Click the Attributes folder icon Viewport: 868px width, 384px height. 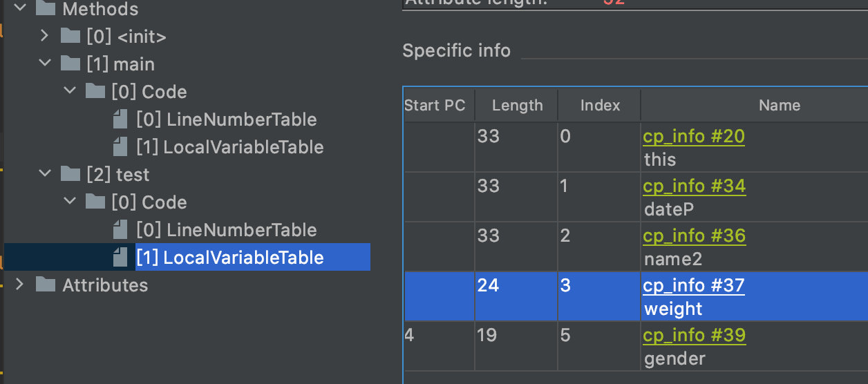(46, 285)
